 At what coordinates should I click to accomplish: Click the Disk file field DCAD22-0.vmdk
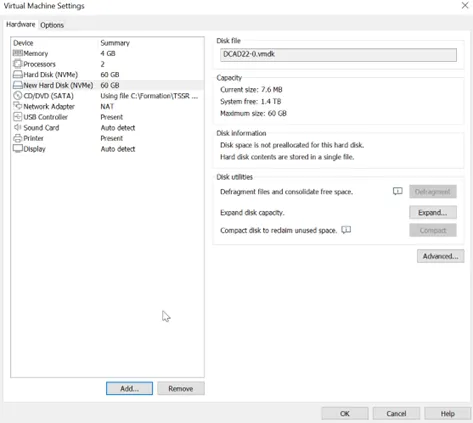tap(338, 55)
